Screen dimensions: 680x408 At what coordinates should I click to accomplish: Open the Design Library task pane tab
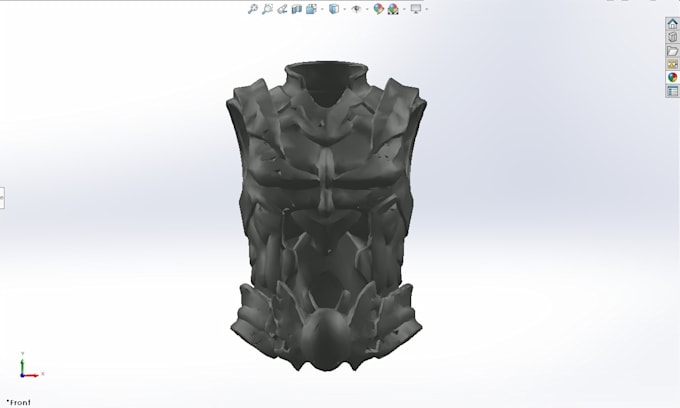673,37
